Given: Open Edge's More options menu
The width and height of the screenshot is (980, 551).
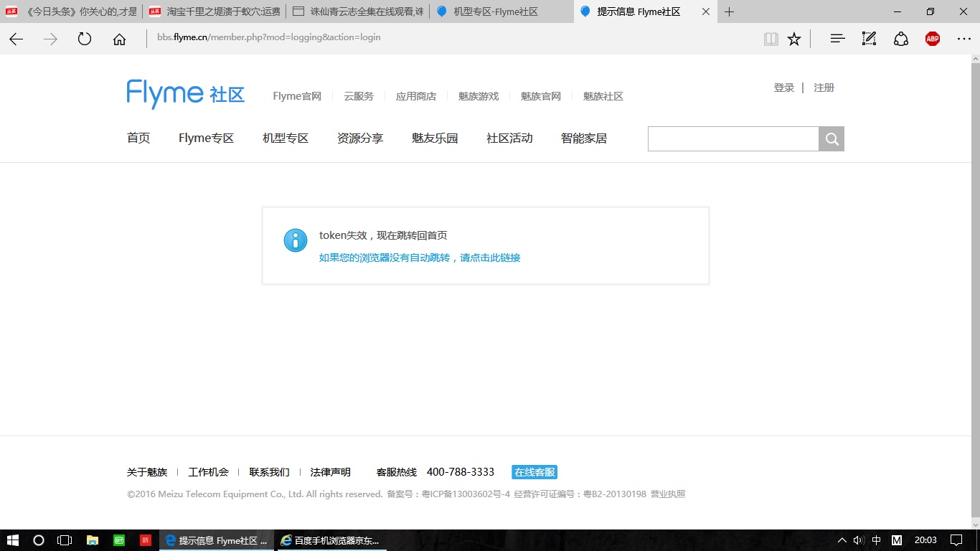Looking at the screenshot, I should [964, 39].
